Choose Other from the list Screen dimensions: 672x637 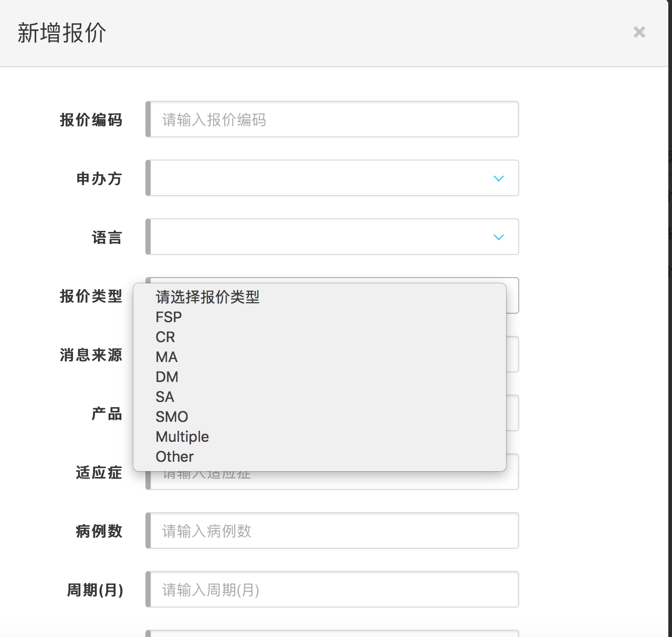coord(175,457)
